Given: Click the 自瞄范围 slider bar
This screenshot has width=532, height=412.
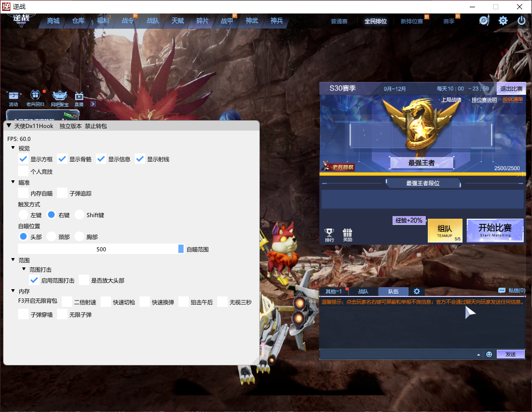Looking at the screenshot, I should tap(101, 249).
